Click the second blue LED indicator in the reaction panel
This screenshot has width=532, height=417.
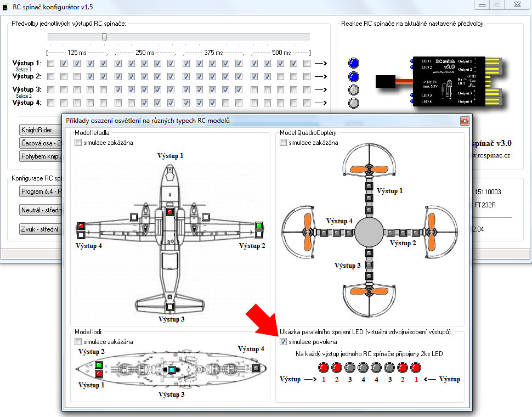pyautogui.click(x=354, y=77)
